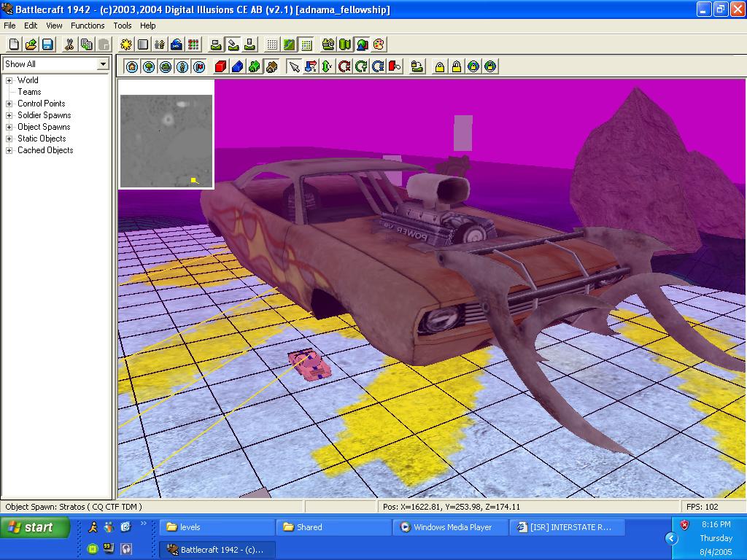The width and height of the screenshot is (747, 560).
Task: Click the Copy icon in the toolbar
Action: tap(86, 44)
